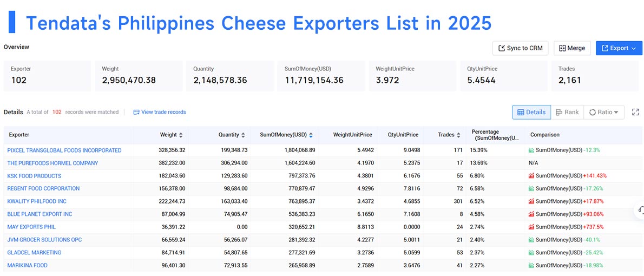The height and width of the screenshot is (276, 644).
Task: Click the -40.1% comparison value
Action: point(592,240)
